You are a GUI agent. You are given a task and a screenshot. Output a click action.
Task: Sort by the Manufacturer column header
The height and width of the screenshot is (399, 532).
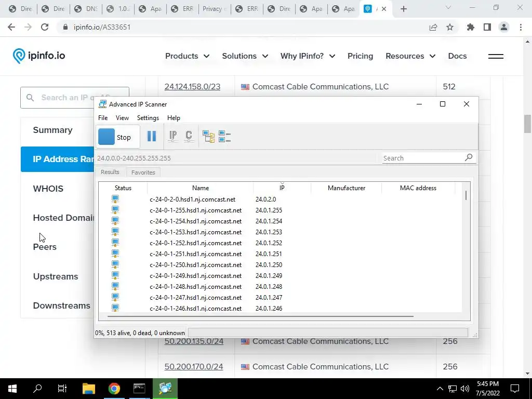347,188
